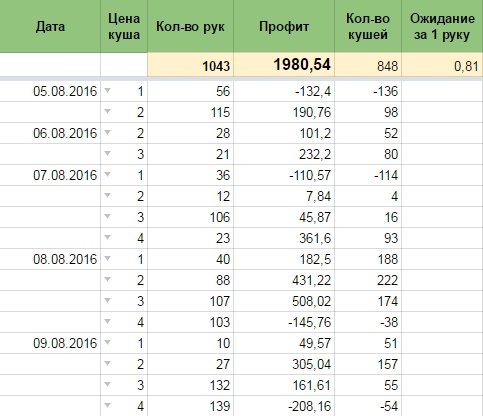Select kushes cell 98
Viewport: 483px width, 416px height.
pos(368,112)
